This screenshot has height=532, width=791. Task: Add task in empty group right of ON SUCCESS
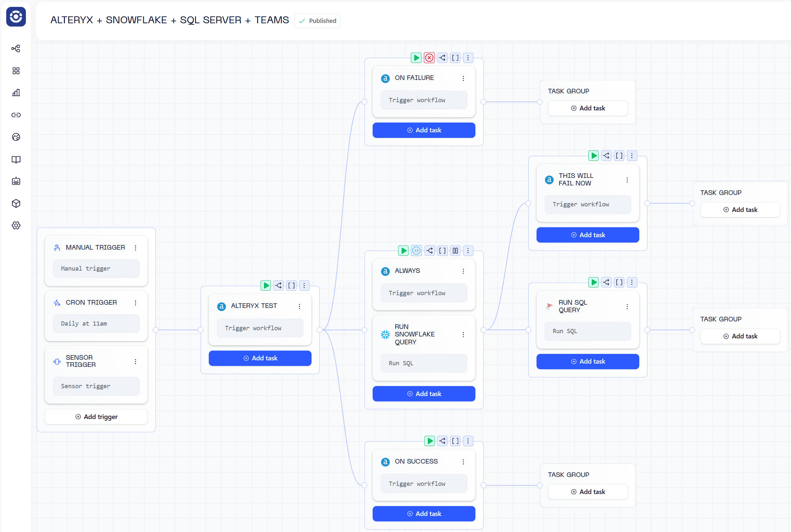coord(588,492)
